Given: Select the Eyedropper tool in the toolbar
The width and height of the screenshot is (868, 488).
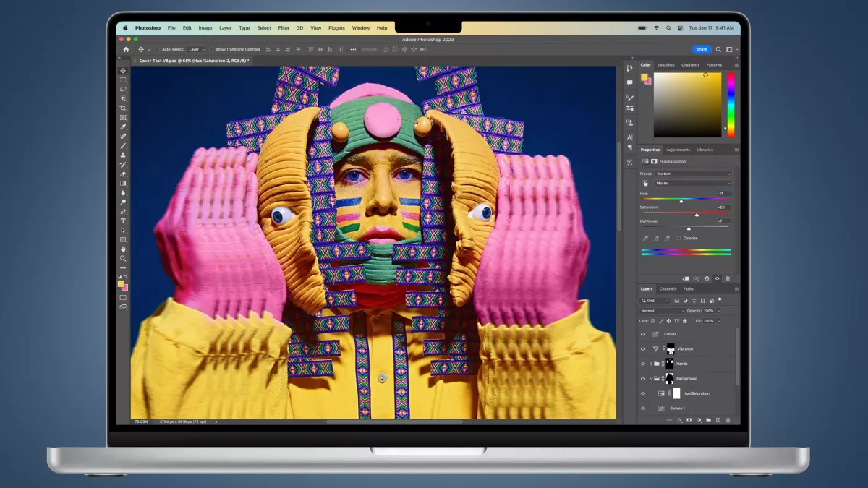Looking at the screenshot, I should coord(123,127).
